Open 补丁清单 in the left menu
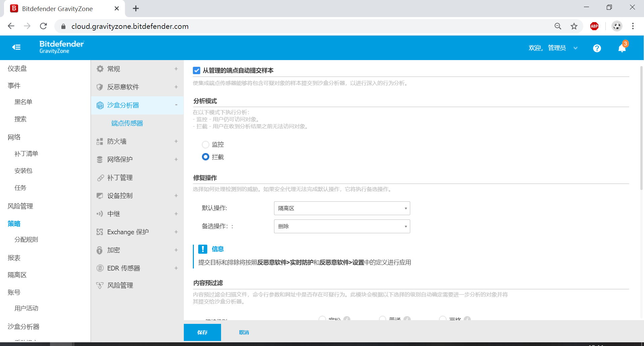The height and width of the screenshot is (346, 644). click(x=26, y=154)
